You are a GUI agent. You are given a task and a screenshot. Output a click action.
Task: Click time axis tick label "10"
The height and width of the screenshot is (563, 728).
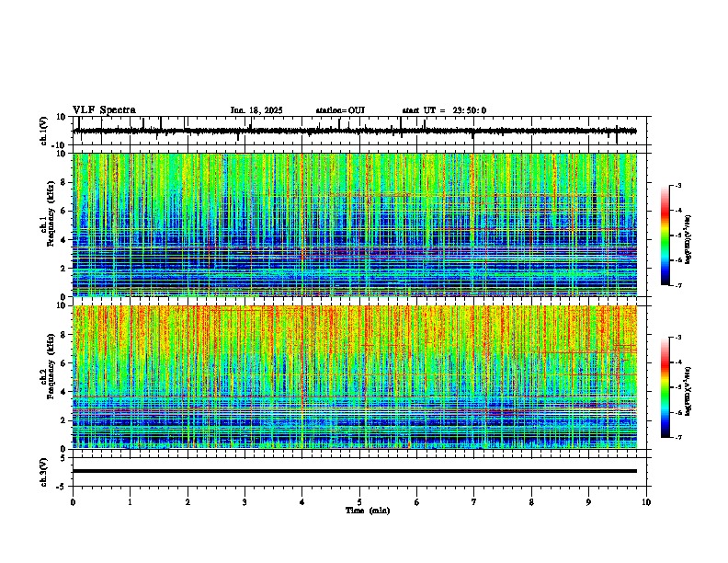(x=646, y=502)
